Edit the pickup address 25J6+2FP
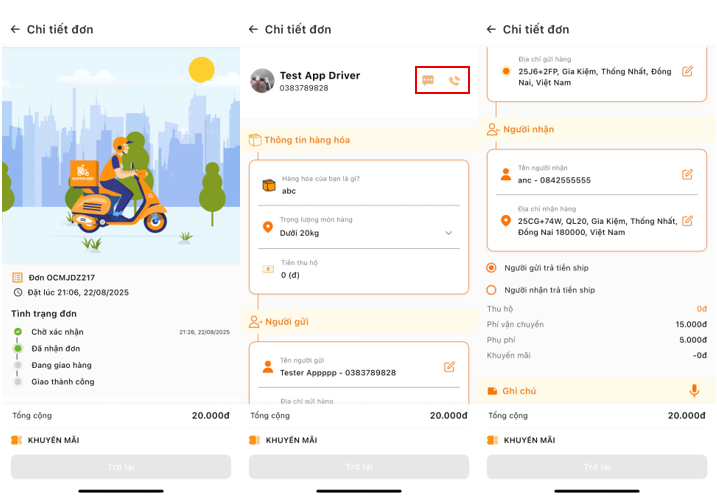Screen dimensions: 717x497 pos(687,72)
